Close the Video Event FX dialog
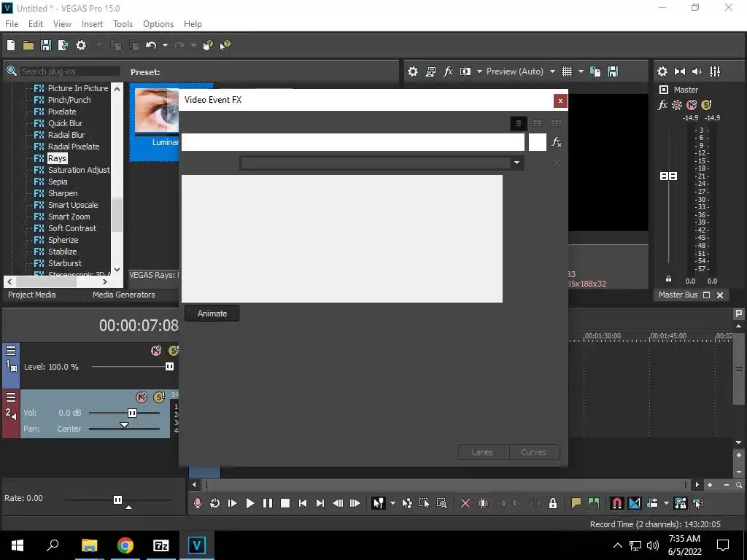747x560 pixels. pos(560,101)
